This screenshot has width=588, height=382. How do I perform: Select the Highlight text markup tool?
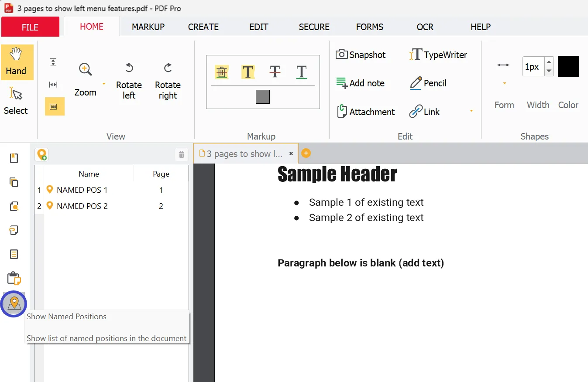[248, 72]
